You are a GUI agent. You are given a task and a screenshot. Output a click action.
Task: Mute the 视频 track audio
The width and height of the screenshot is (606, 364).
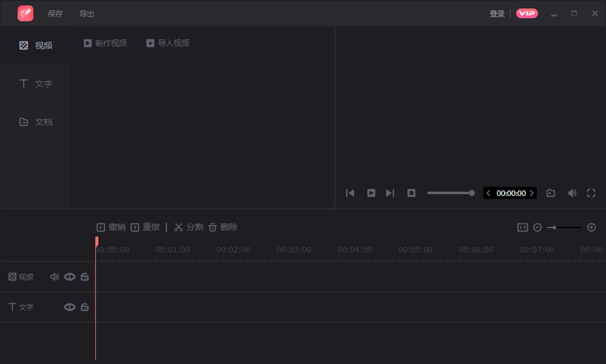(55, 277)
